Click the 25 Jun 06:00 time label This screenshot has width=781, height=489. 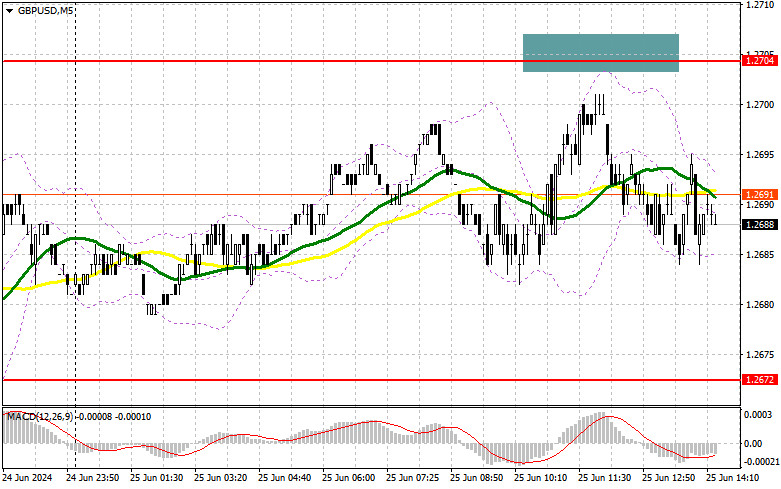pos(349,478)
